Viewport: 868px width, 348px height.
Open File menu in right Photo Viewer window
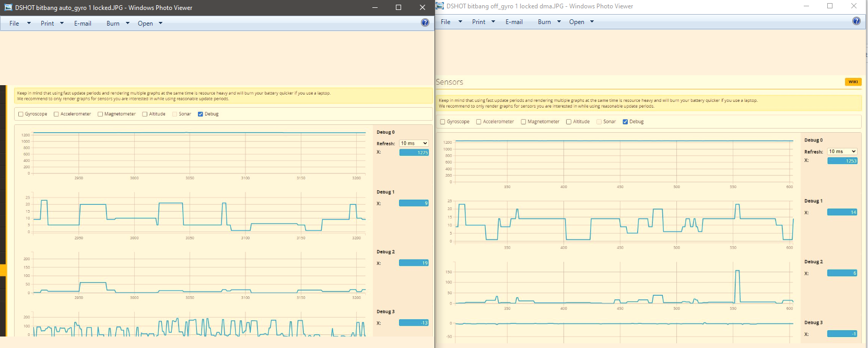451,22
